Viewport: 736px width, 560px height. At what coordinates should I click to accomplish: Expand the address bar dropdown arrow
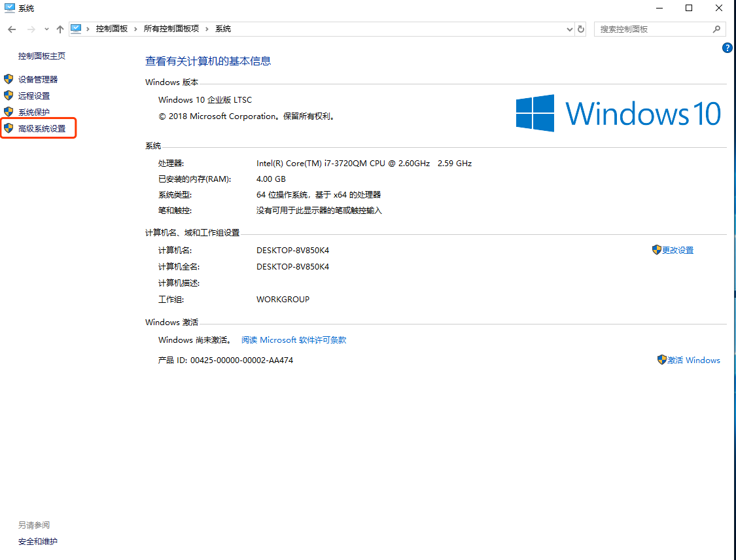(x=569, y=29)
